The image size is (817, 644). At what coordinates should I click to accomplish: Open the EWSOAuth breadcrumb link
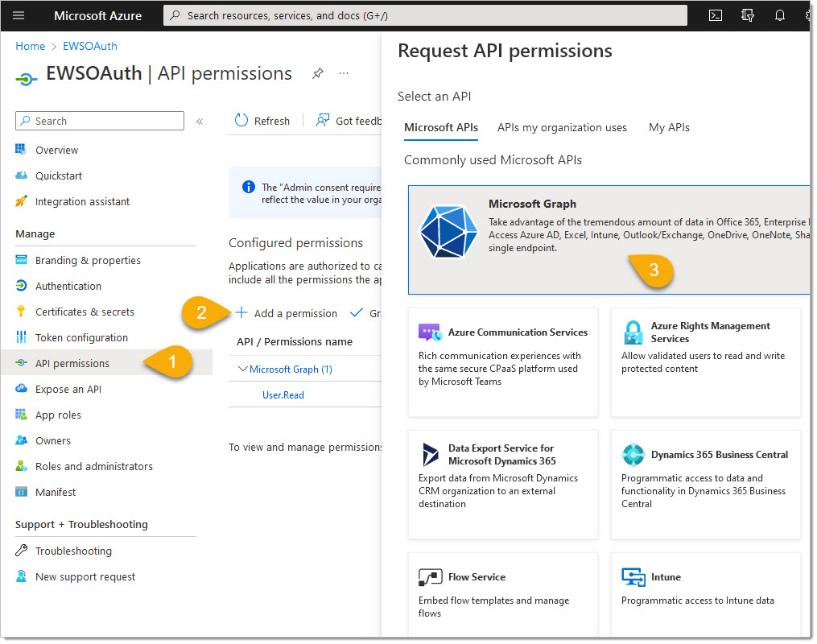pyautogui.click(x=90, y=46)
